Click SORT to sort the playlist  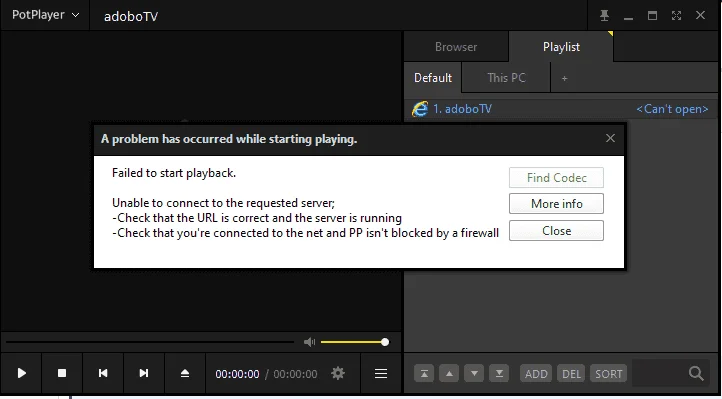click(x=609, y=374)
